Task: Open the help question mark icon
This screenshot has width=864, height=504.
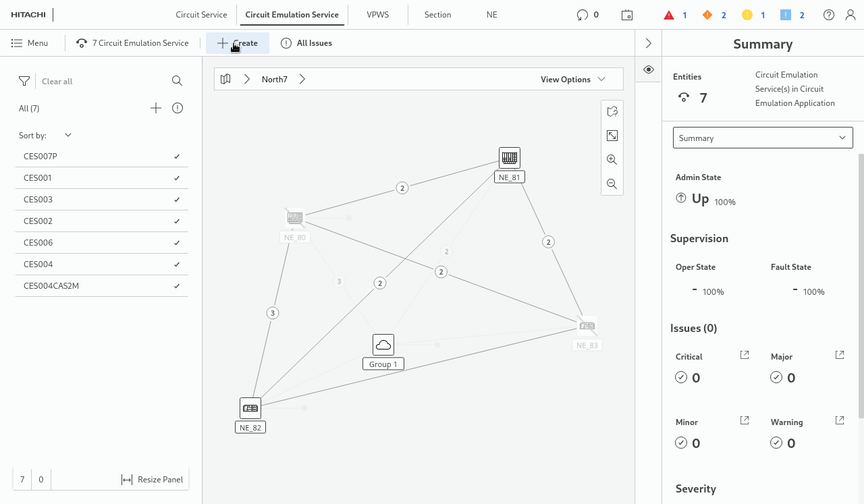Action: pos(829,15)
